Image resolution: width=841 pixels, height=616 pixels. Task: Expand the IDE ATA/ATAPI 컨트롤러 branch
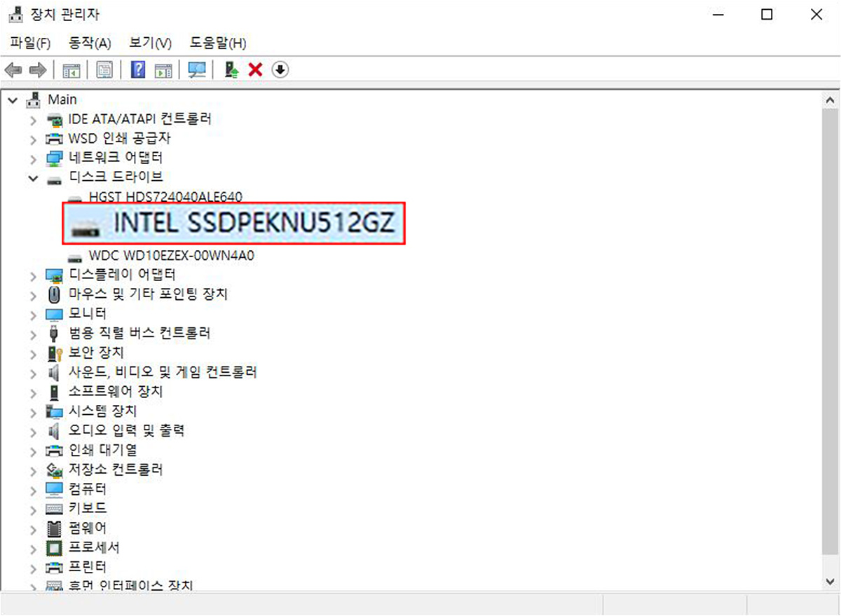click(x=33, y=120)
